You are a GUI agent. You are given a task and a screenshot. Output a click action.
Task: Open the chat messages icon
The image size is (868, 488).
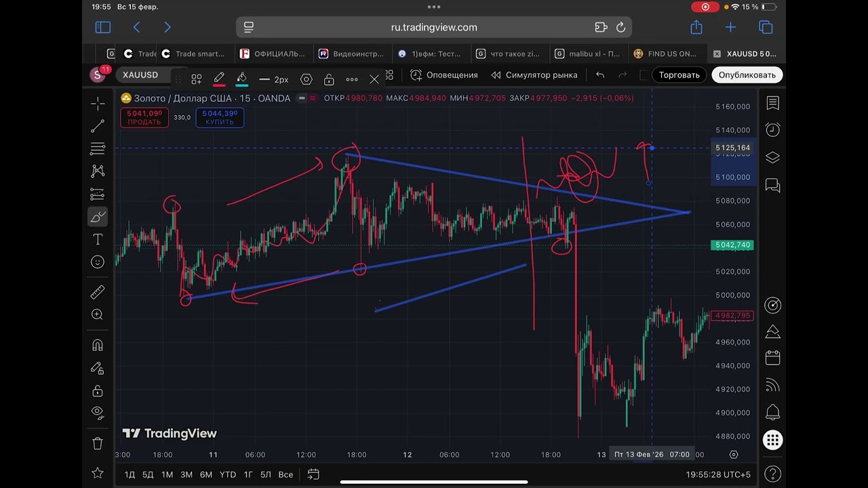772,184
